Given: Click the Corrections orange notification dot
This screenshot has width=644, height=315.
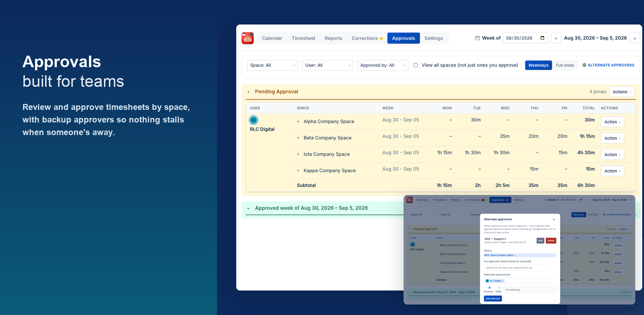Looking at the screenshot, I should 381,38.
